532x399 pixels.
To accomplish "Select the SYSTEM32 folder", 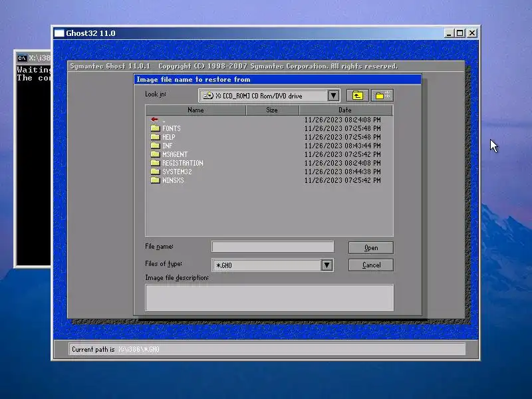I will pyautogui.click(x=177, y=172).
